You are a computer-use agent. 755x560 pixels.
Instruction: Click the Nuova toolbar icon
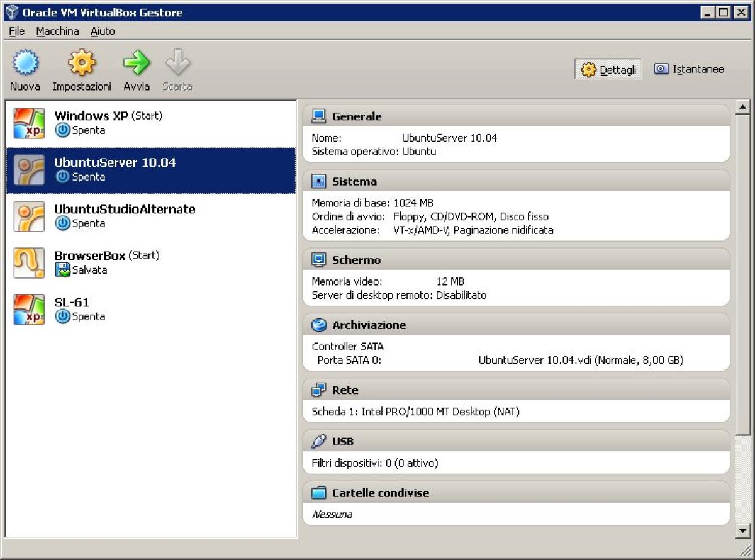tap(25, 63)
